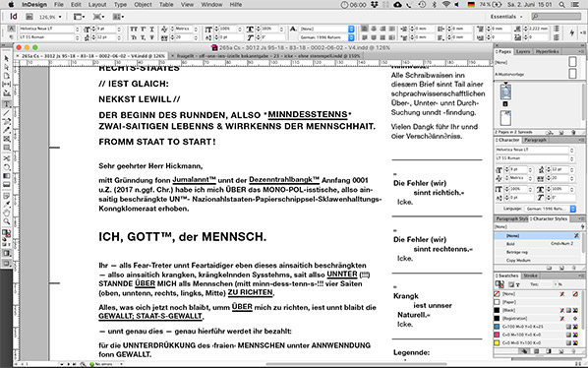Viewport: 588px width, 368px height.
Task: Switch to Paragraph tab in Character panel
Action: pyautogui.click(x=535, y=140)
